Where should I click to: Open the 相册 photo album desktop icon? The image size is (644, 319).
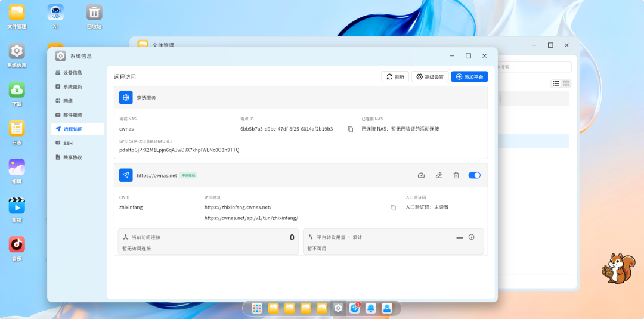pos(17,172)
